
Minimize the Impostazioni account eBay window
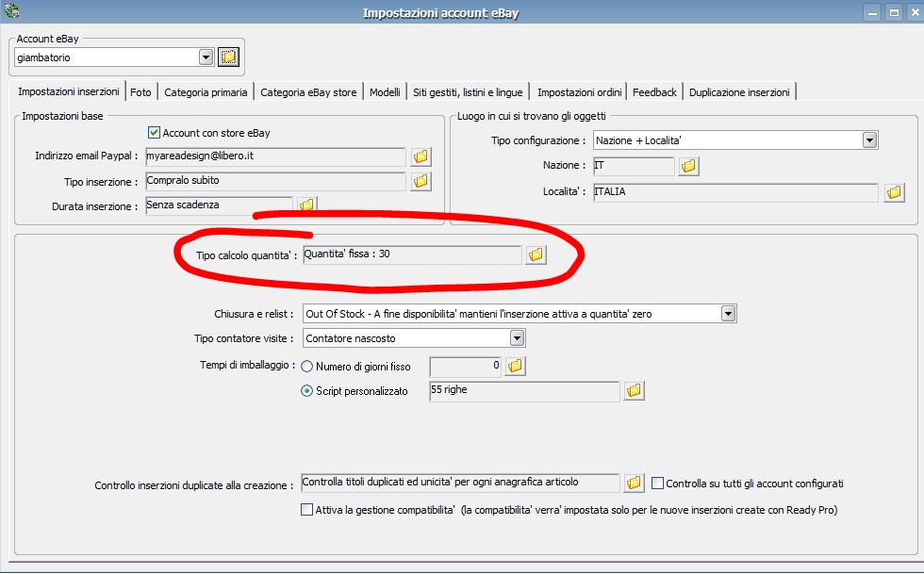873,12
